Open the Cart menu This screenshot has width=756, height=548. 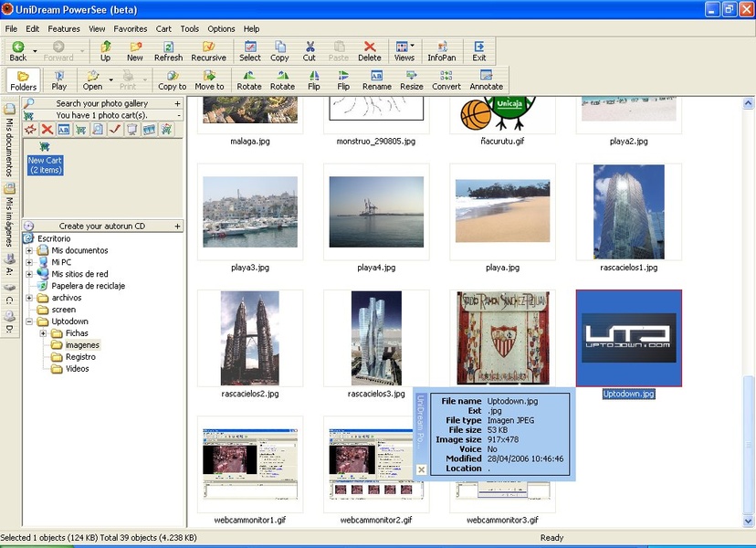[x=163, y=29]
